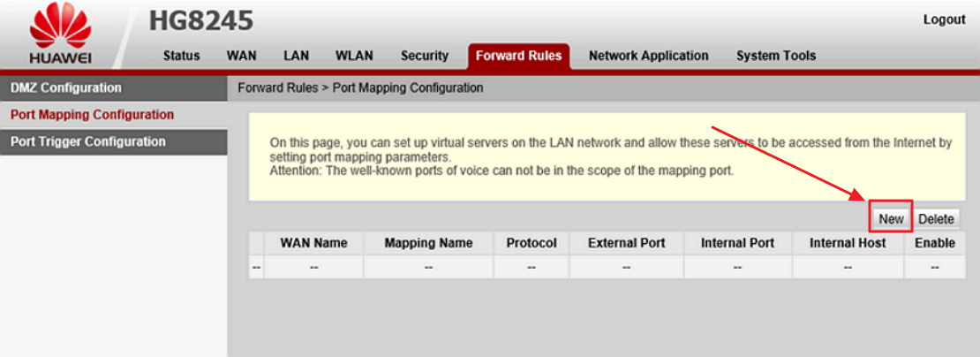980x357 pixels.
Task: Click the Huawei logo
Action: [x=61, y=33]
